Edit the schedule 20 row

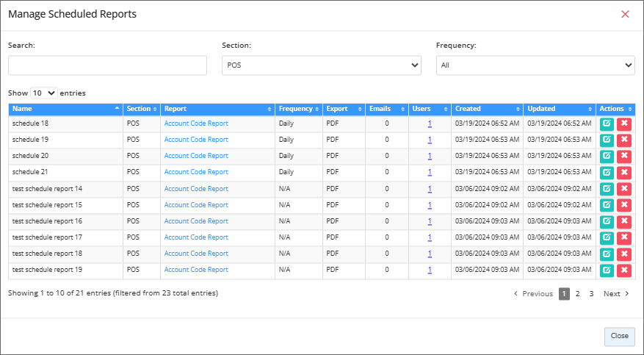tap(607, 156)
